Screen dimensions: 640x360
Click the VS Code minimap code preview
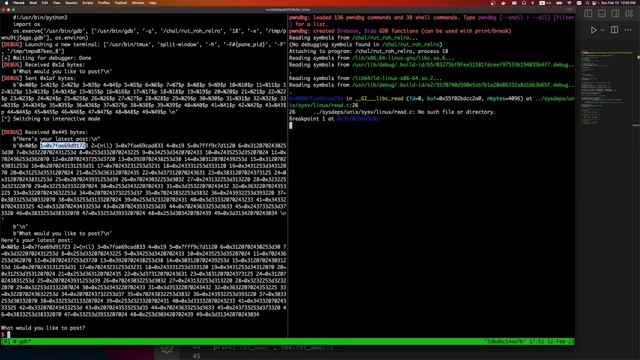tap(606, 87)
